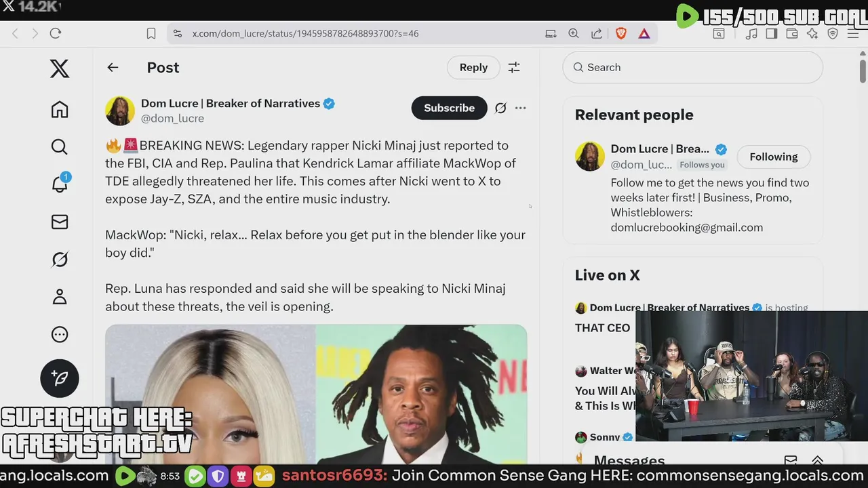Open Brave VPN shield icon
868x488 pixels.
point(833,33)
